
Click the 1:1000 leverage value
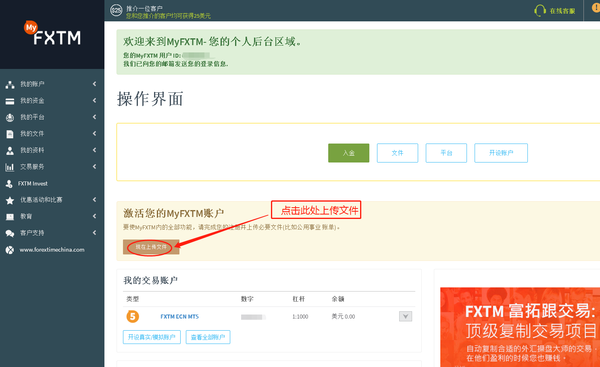tap(300, 316)
